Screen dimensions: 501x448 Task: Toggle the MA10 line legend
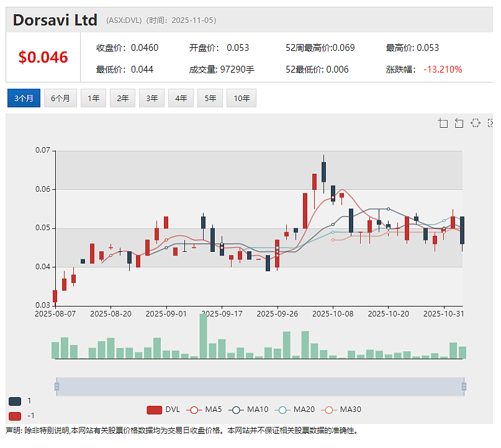(248, 410)
